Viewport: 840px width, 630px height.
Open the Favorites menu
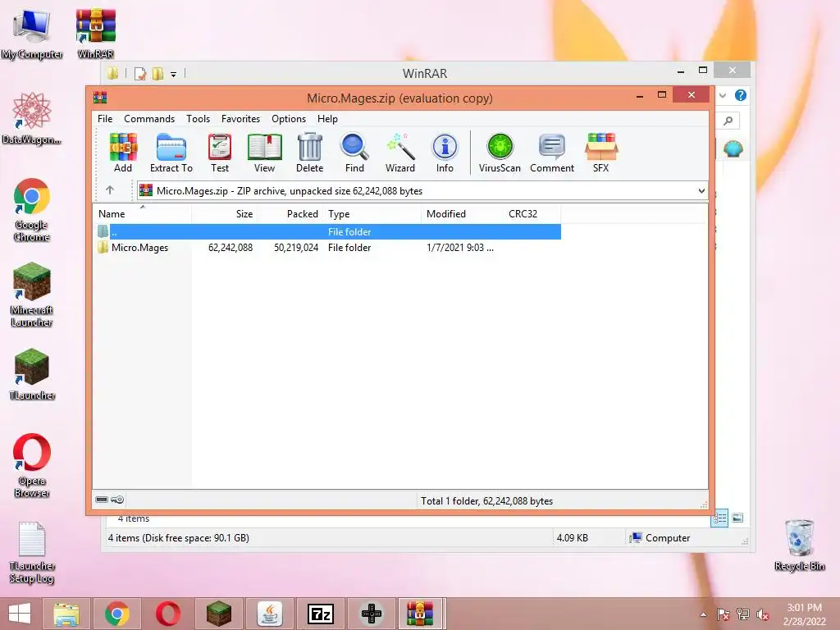click(240, 119)
